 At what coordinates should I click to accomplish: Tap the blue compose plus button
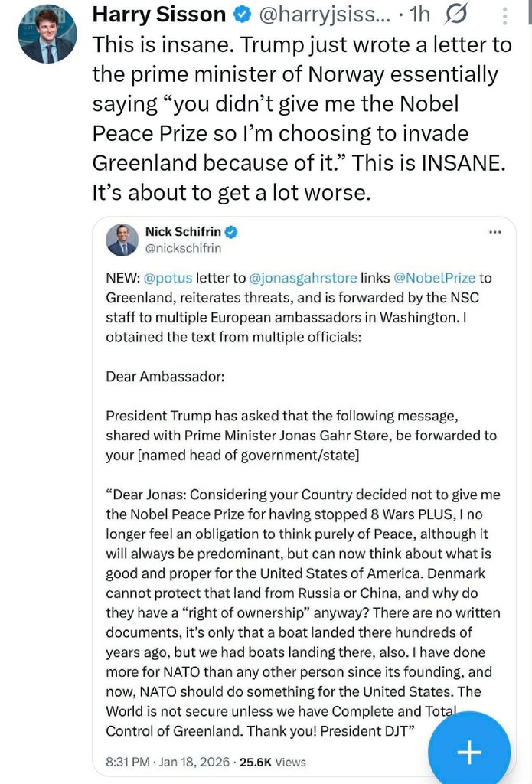468,752
